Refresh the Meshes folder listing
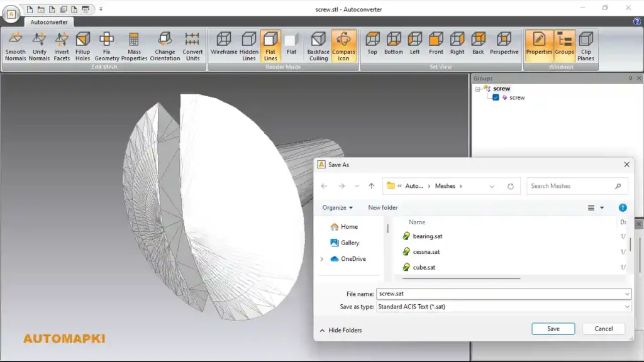Screen dimensions: 644x362 (511, 186)
